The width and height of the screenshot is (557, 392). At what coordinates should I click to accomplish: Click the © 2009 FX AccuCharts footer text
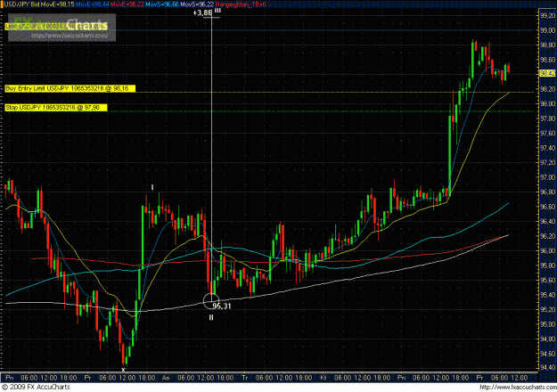(36, 387)
